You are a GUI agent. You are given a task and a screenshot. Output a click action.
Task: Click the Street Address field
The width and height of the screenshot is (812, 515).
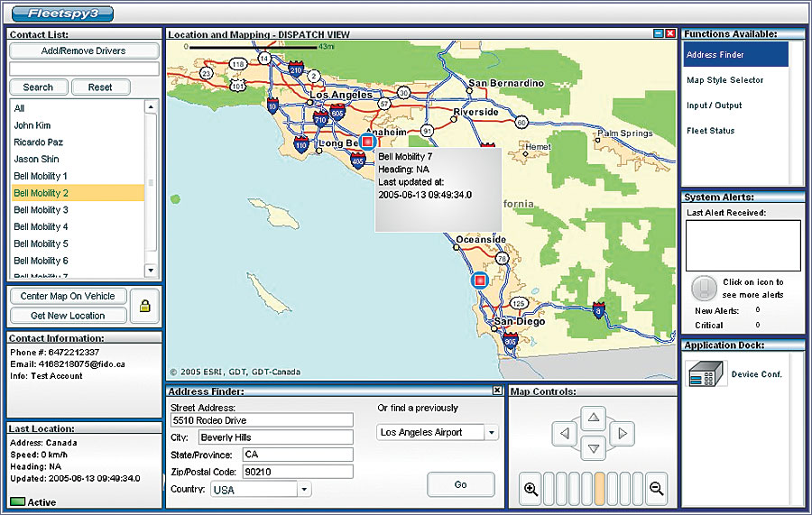(262, 420)
